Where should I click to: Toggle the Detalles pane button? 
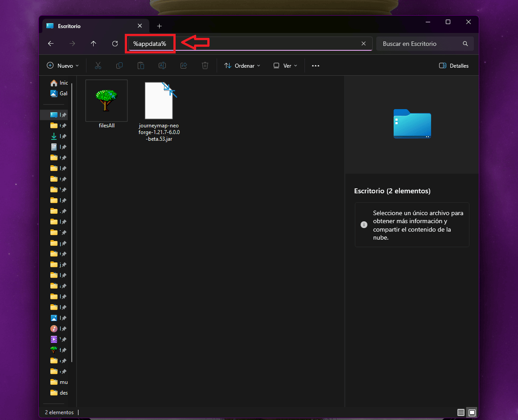coord(454,65)
